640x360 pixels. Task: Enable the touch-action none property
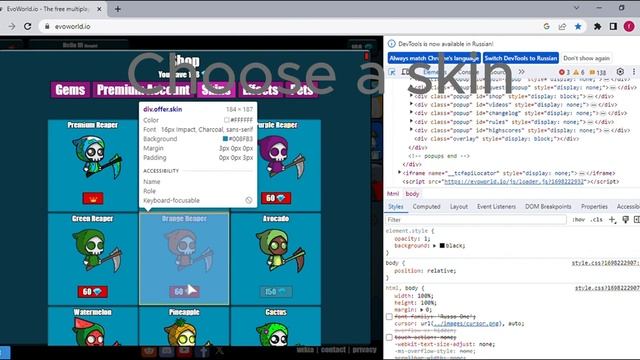click(389, 338)
